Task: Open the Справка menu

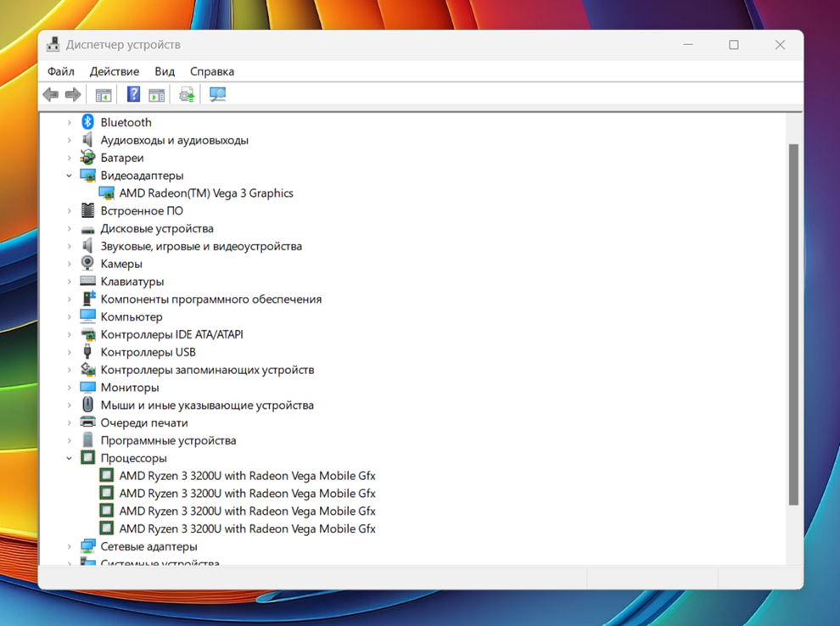Action: [x=212, y=71]
